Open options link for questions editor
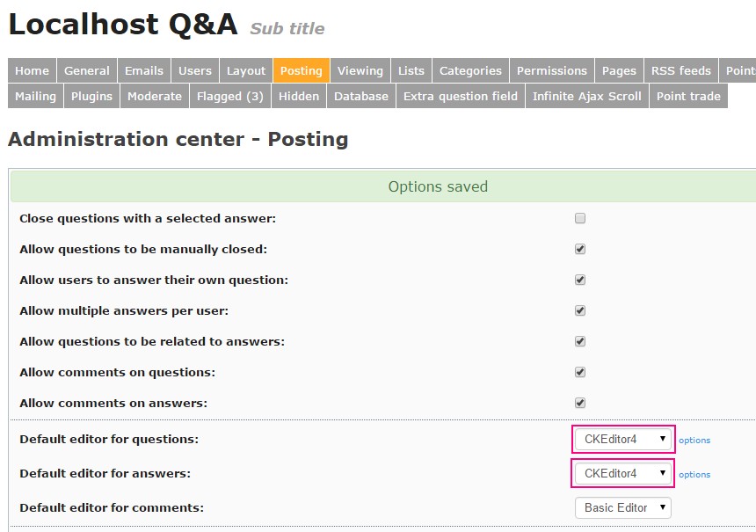The image size is (756, 532). coord(694,441)
